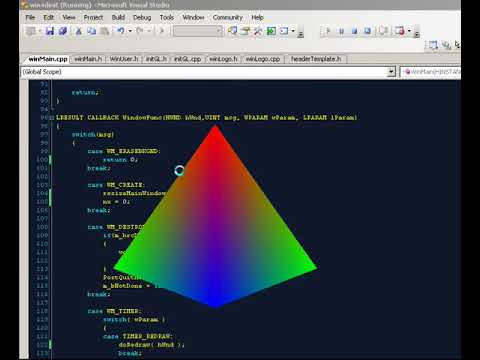This screenshot has height=360, width=480.
Task: Expand the Breakpoints icon dropdown arrow
Action: pos(409,31)
